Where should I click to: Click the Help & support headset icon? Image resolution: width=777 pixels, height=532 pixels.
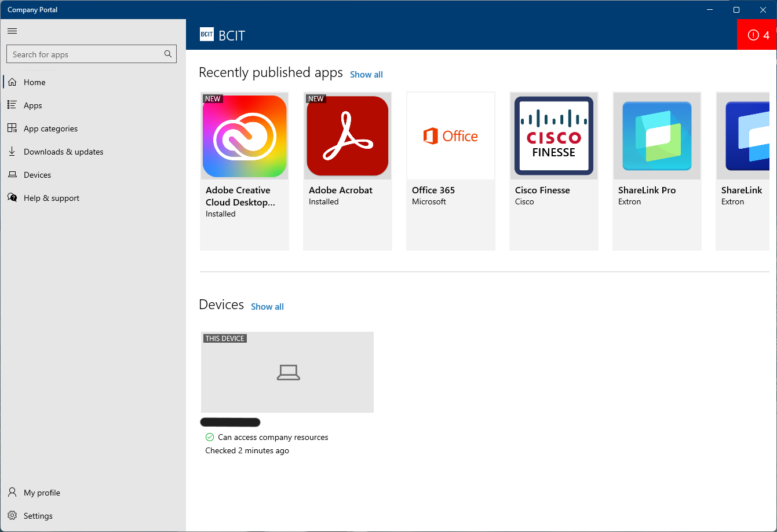click(x=12, y=198)
